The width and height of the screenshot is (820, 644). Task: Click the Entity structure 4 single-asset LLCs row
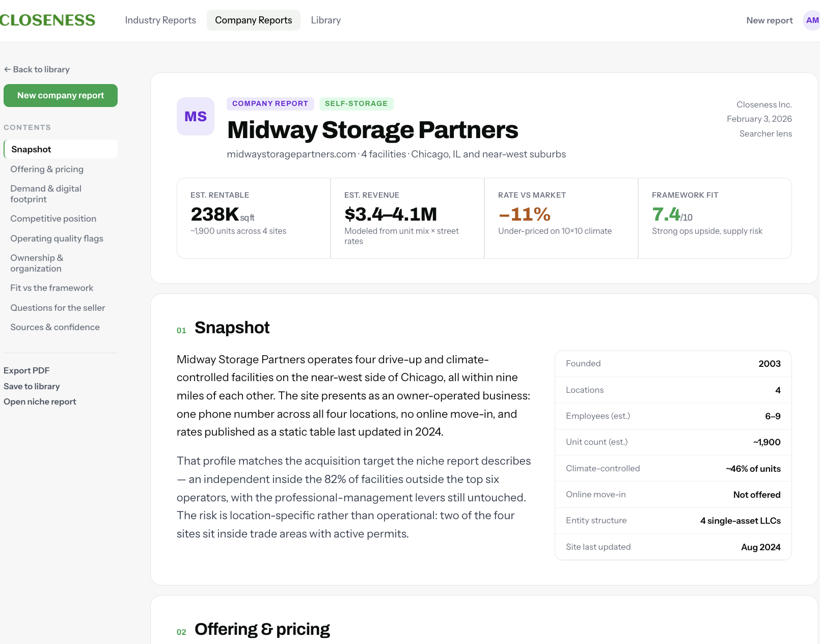click(673, 521)
